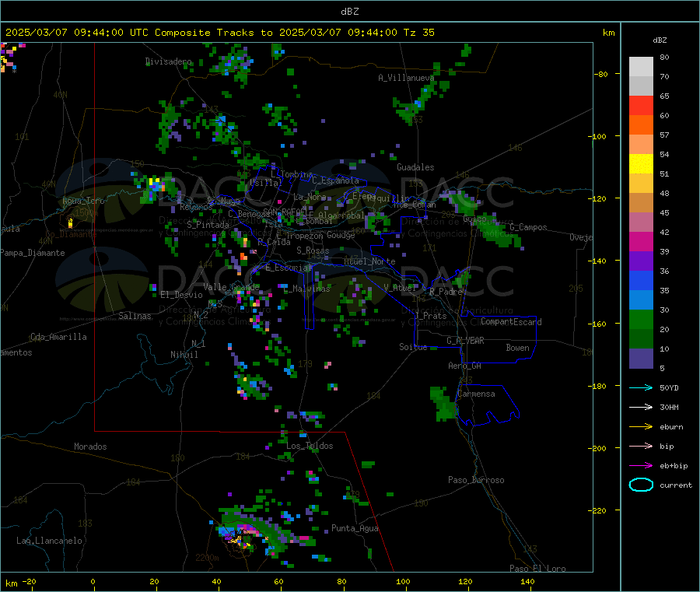Click the 'Atuel_Norte' map label
The image size is (700, 592).
coord(369,261)
